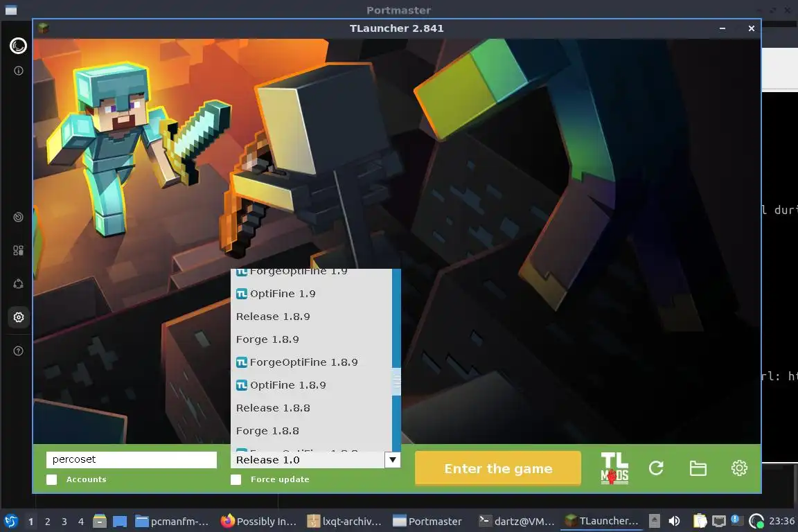Open the LXQt start menu icon
Image resolution: width=798 pixels, height=532 pixels.
click(10, 521)
